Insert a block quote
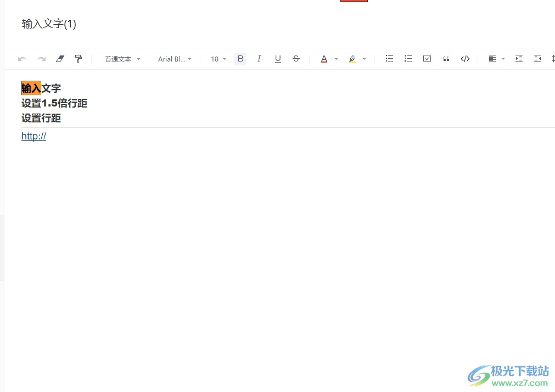The width and height of the screenshot is (555, 392). pos(446,59)
